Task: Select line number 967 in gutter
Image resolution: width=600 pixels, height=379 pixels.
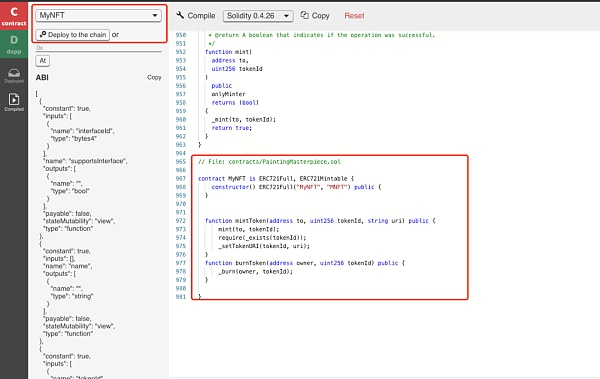Action: [x=181, y=179]
